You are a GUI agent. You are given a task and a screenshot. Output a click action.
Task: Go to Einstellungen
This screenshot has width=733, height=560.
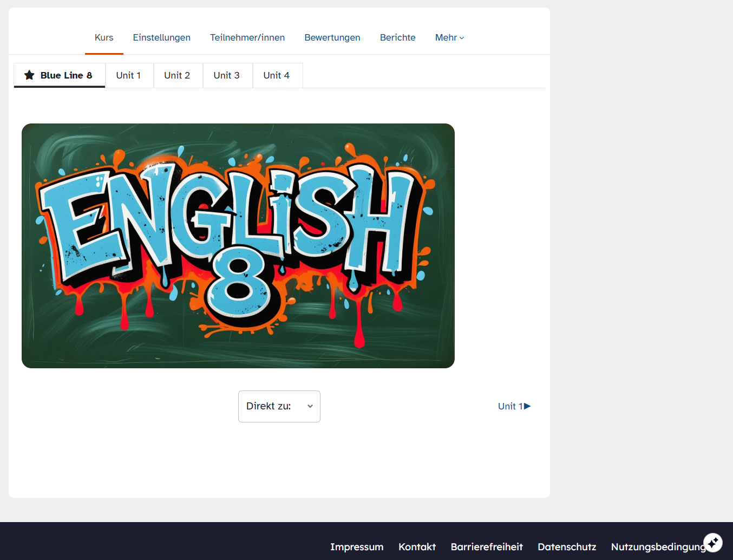pos(161,38)
